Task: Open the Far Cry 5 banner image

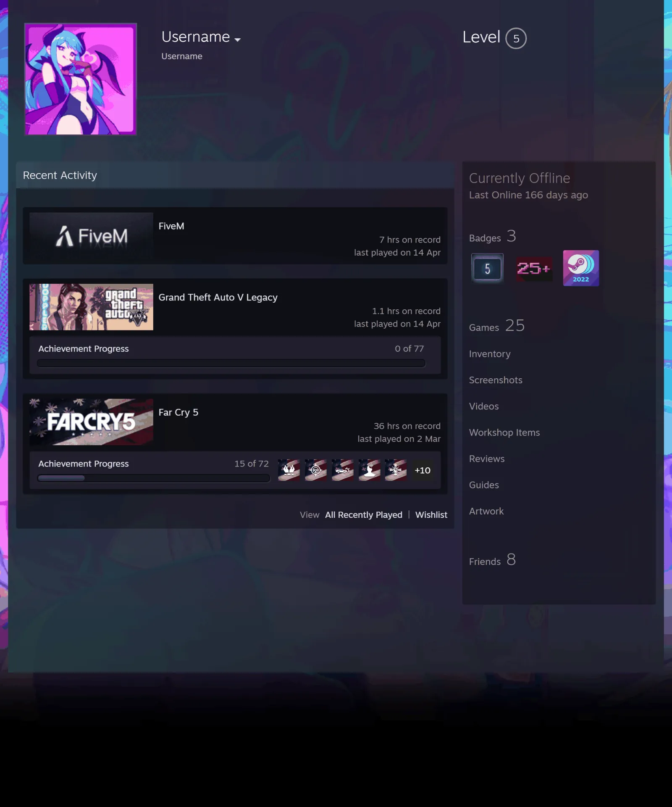Action: [91, 422]
